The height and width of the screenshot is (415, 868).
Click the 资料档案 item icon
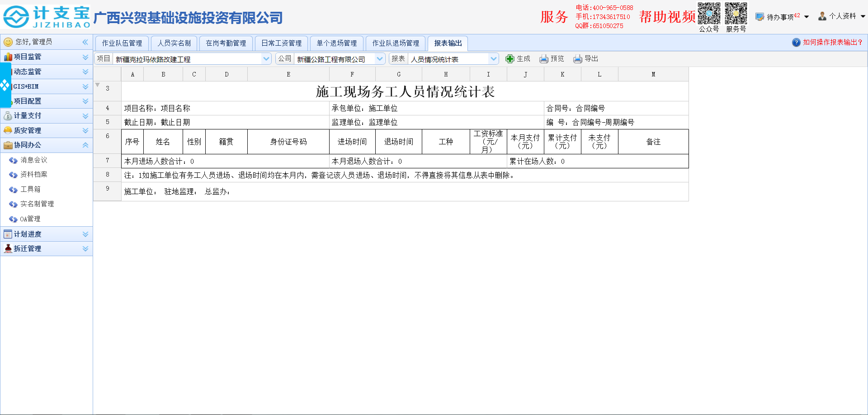[x=13, y=175]
